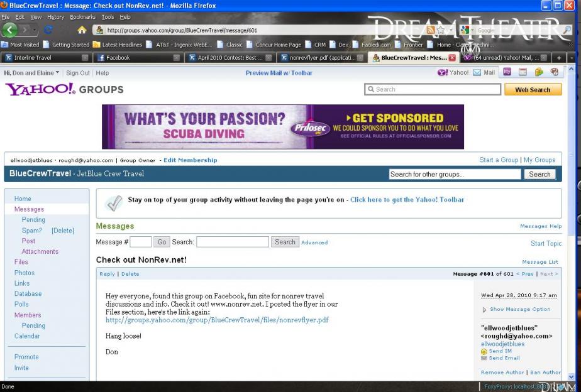Click the envelope Send Email icon
Viewport: 581px width, 392px height.
[484, 358]
